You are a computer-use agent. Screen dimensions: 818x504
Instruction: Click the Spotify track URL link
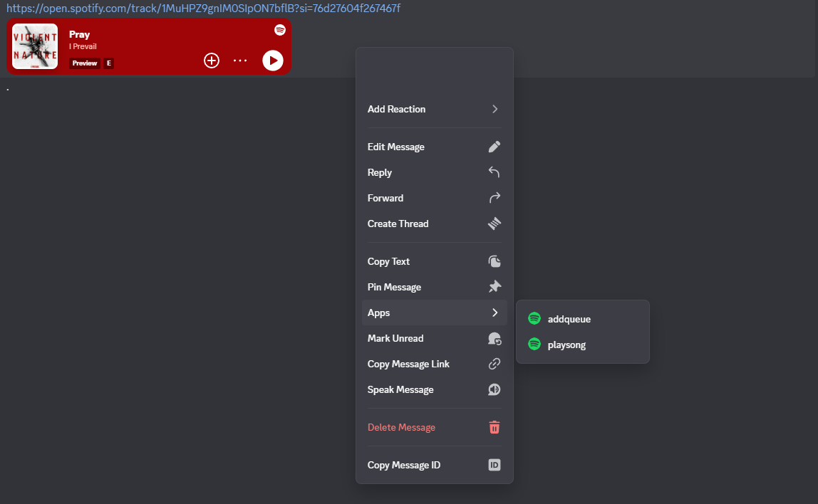pos(203,8)
